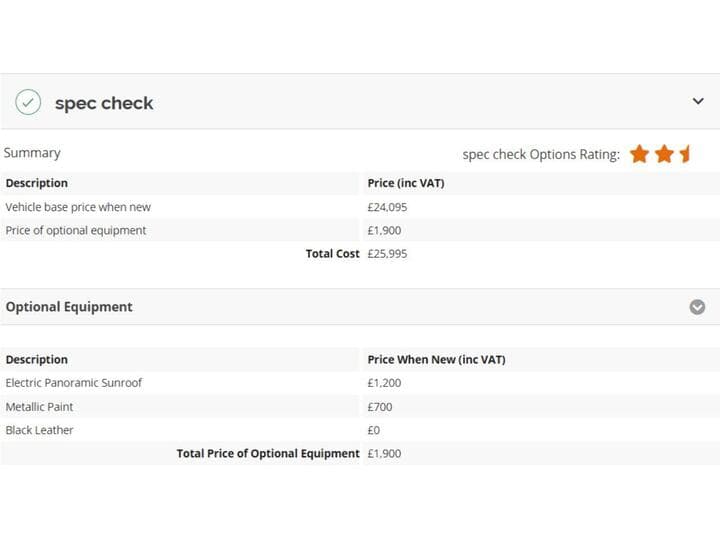Click the half orange rating star
The image size is (720, 540).
685,154
